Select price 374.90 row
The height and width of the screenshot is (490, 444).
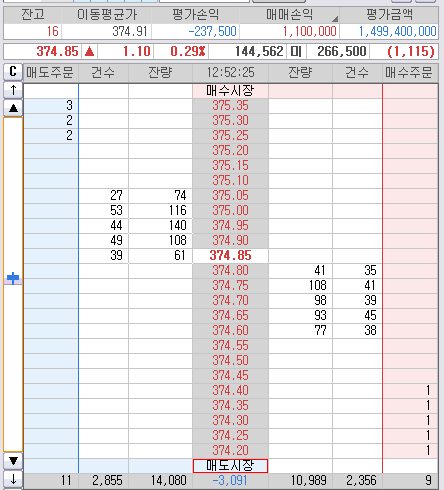230,240
